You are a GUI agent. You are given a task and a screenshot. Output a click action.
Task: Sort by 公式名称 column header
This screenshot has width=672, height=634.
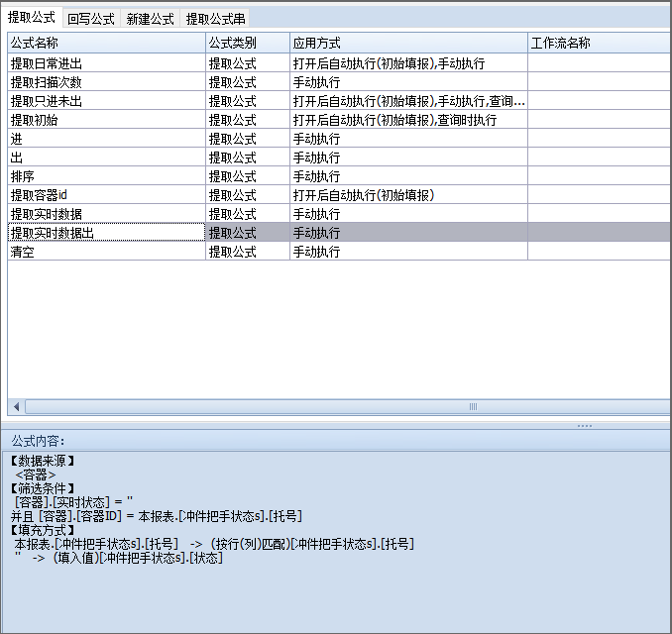(106, 44)
